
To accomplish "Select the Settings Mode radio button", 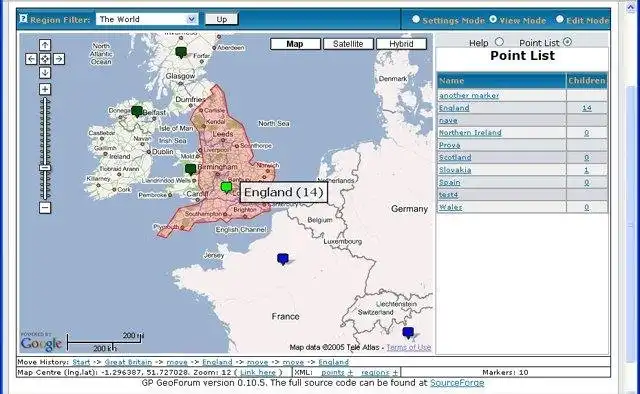I will [416, 19].
